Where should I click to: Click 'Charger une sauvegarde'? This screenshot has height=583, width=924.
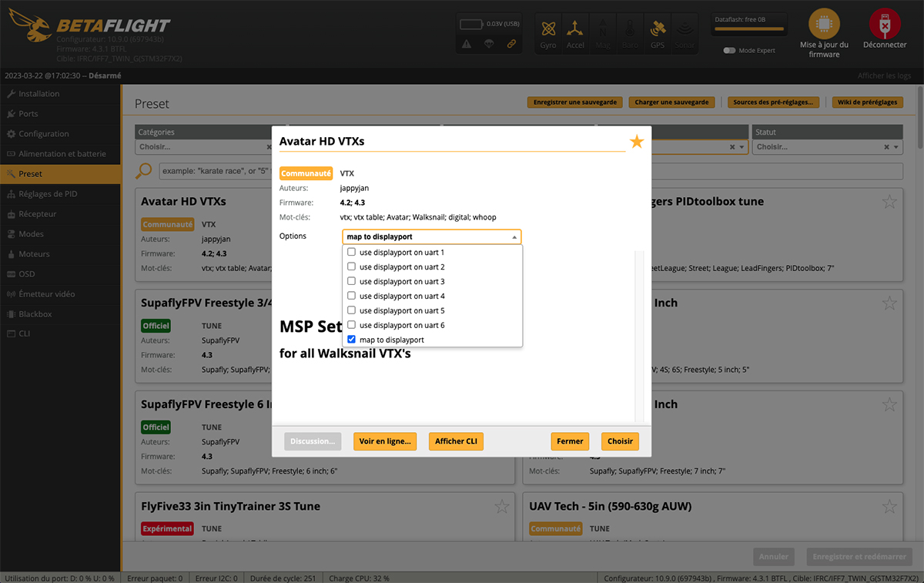671,102
